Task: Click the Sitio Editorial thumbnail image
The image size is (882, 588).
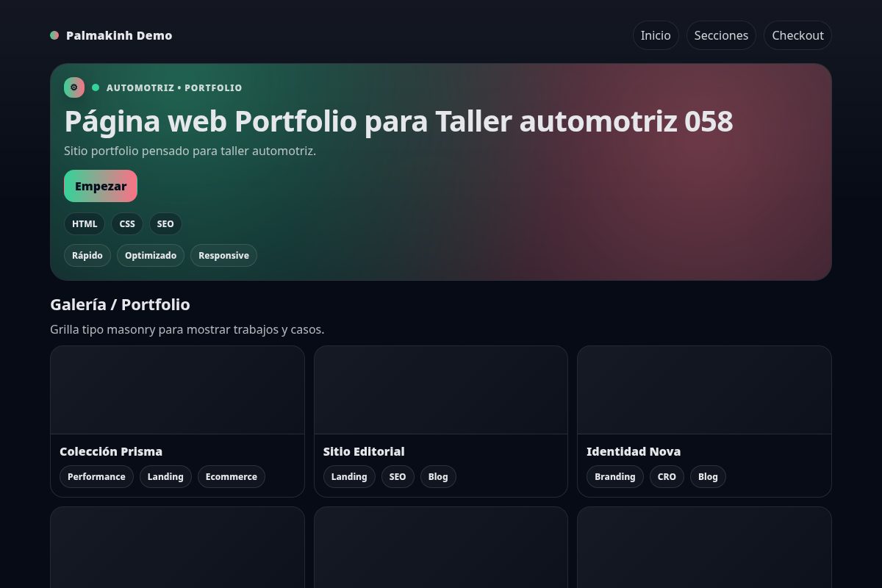Action: (441, 390)
